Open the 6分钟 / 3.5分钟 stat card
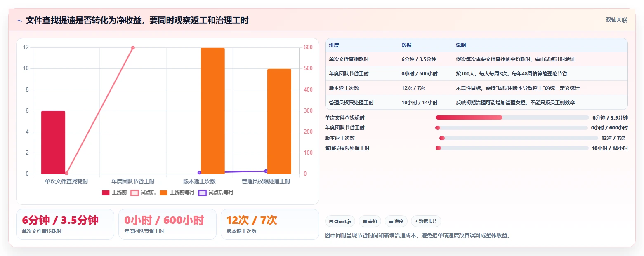 pos(65,224)
